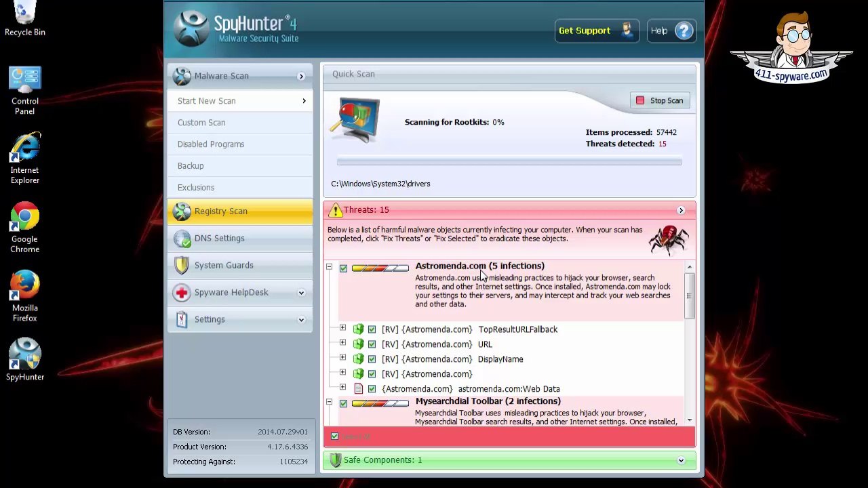Uncheck the fourth [RV] {Astromenda.com} checkbox without value name
The height and width of the screenshot is (488, 868).
click(x=372, y=374)
